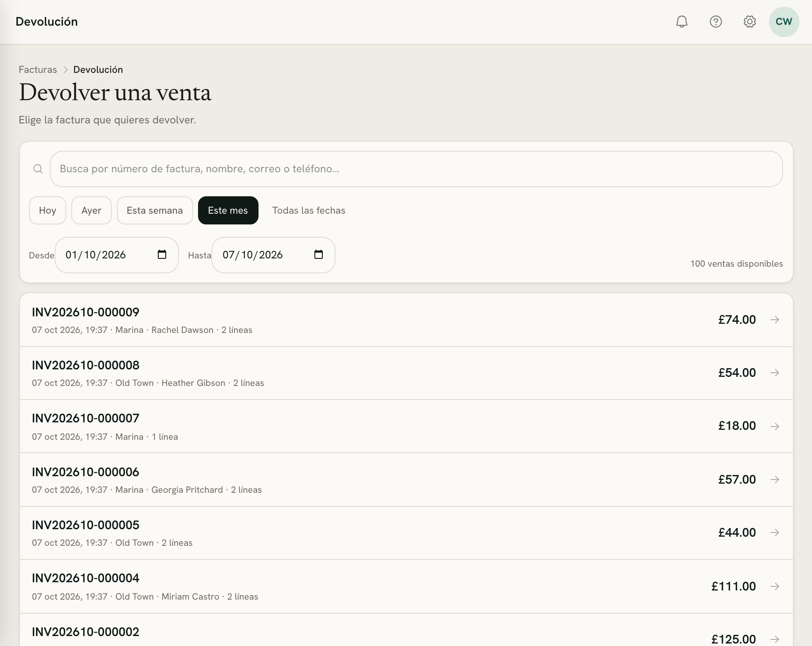
Task: Select invoice INV202610-000004
Action: coord(406,586)
